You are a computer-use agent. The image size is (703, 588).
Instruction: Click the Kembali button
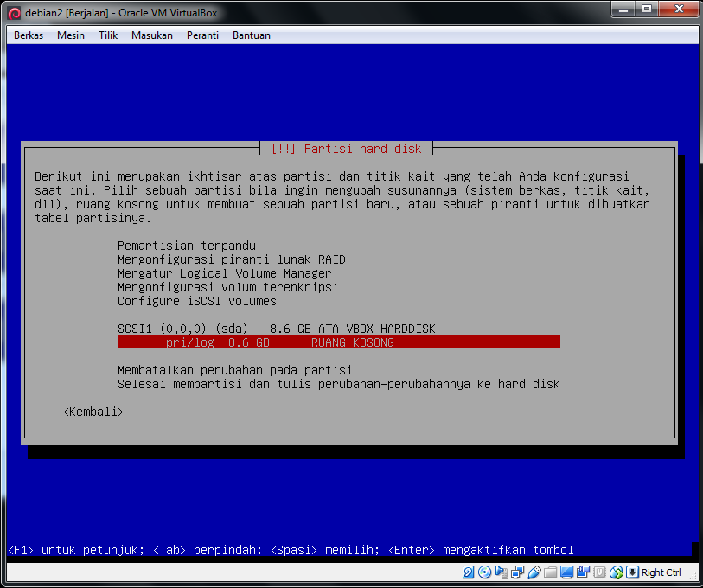click(x=93, y=412)
